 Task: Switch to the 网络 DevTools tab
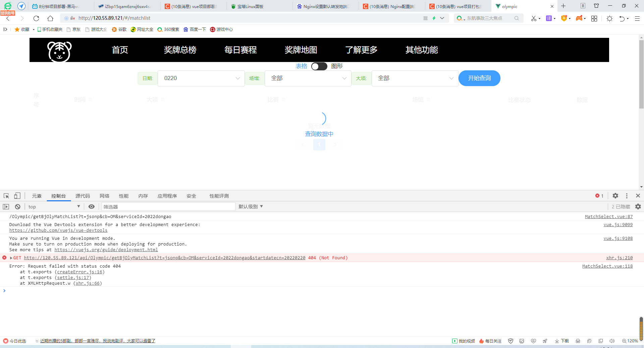104,196
